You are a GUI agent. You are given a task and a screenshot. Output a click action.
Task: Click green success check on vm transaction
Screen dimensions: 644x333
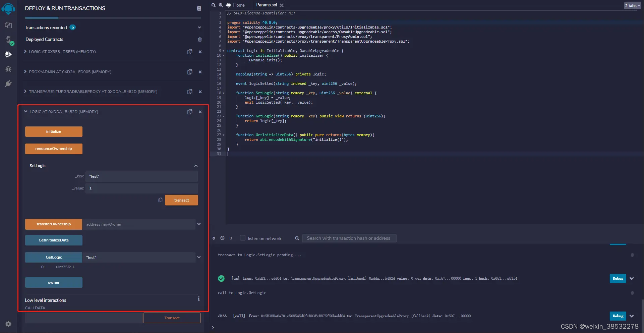[221, 278]
